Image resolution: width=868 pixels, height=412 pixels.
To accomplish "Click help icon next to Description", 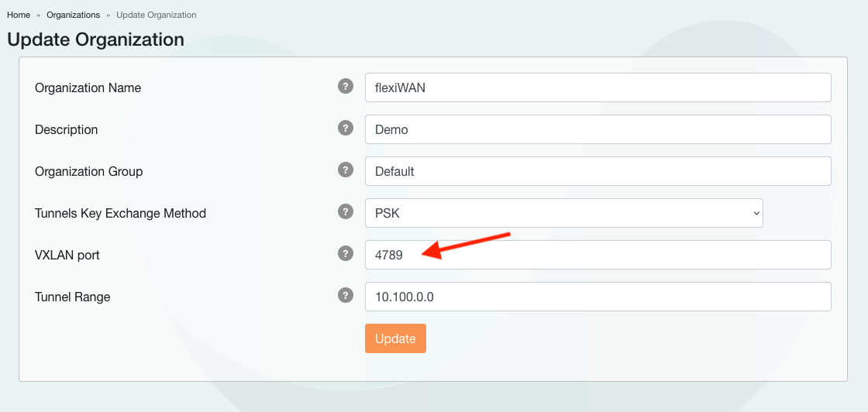I will pyautogui.click(x=346, y=129).
